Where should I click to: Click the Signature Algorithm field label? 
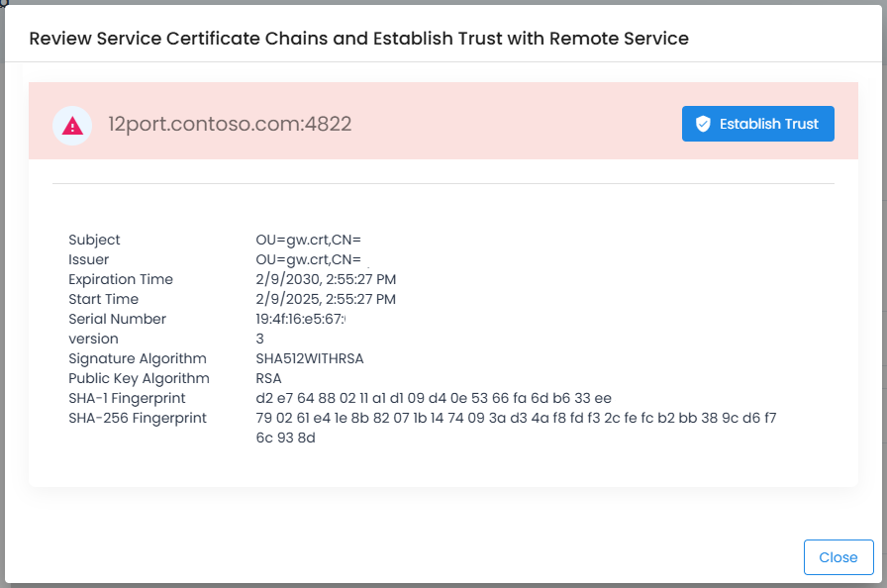point(137,358)
